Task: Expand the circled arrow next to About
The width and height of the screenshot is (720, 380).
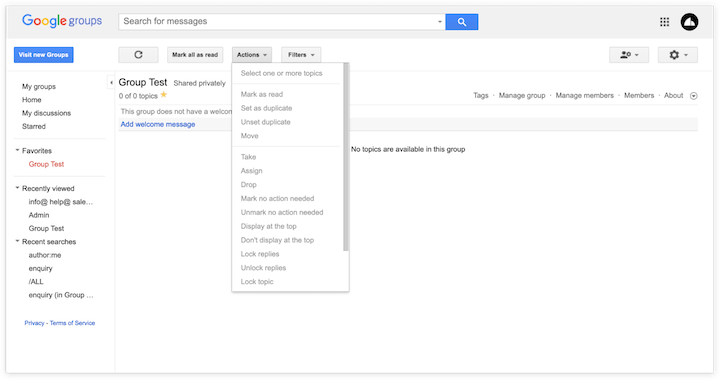Action: tap(694, 95)
